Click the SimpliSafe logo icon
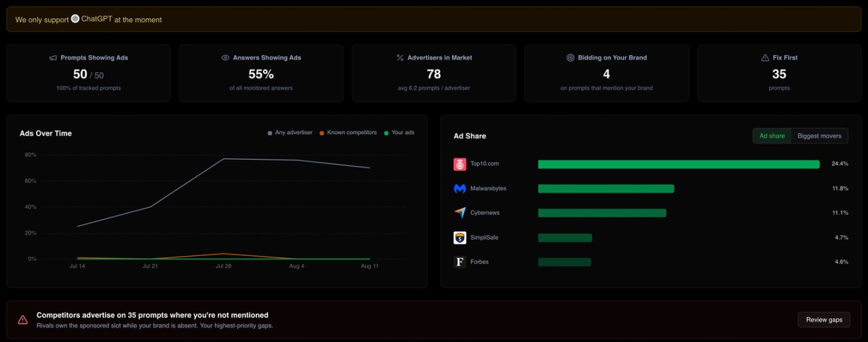Screen dimensions: 868x342 coord(460,238)
